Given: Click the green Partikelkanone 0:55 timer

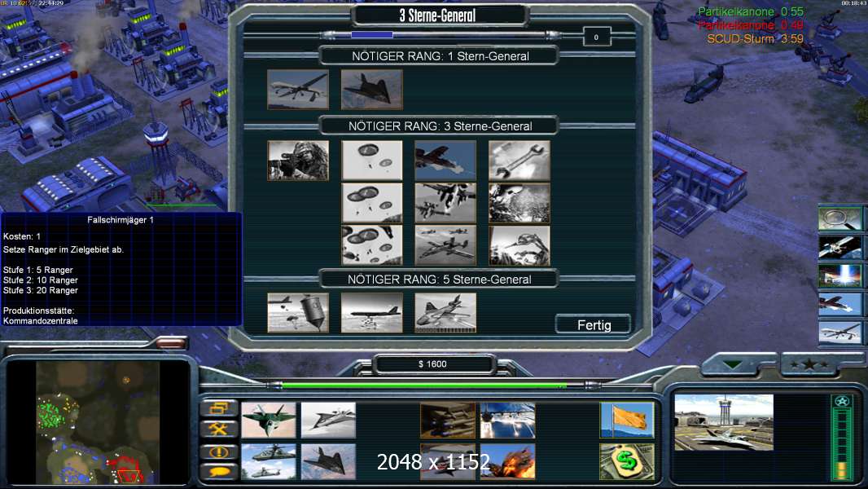Looking at the screenshot, I should [751, 11].
